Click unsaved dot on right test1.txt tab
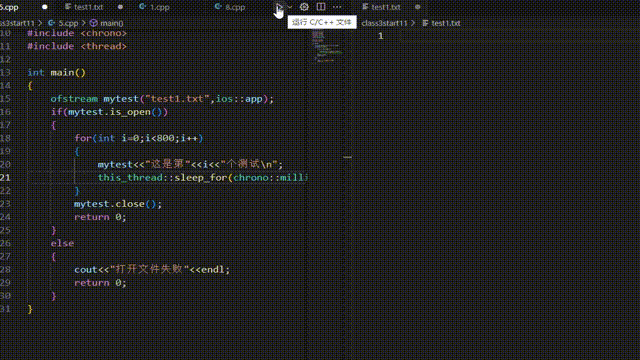Viewport: 640px width, 360px height. pos(417,7)
